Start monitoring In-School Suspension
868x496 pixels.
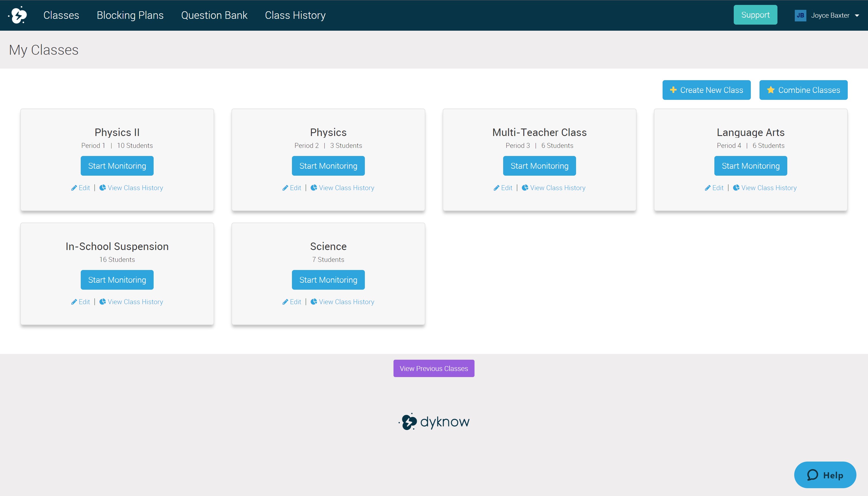pos(117,280)
